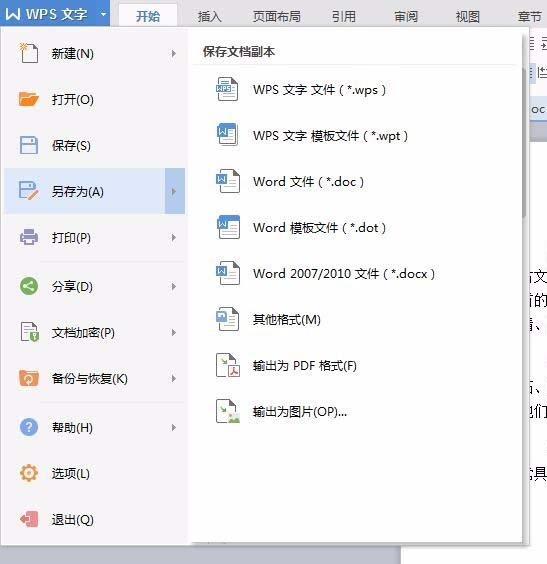Viewport: 547px width, 564px height.
Task: Open the 章节 tab
Action: click(529, 16)
